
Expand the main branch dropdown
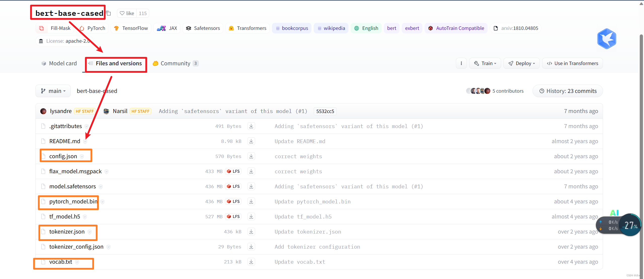(x=53, y=91)
